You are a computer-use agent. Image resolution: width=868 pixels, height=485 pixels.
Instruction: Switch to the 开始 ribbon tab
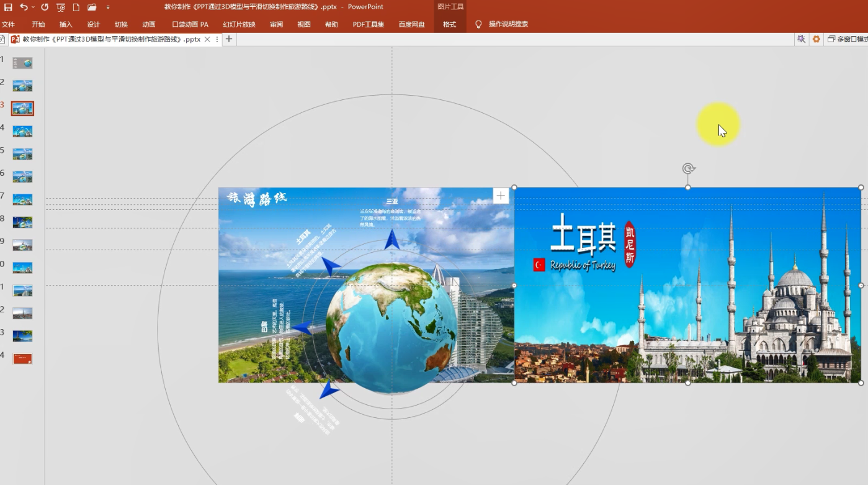coord(38,24)
